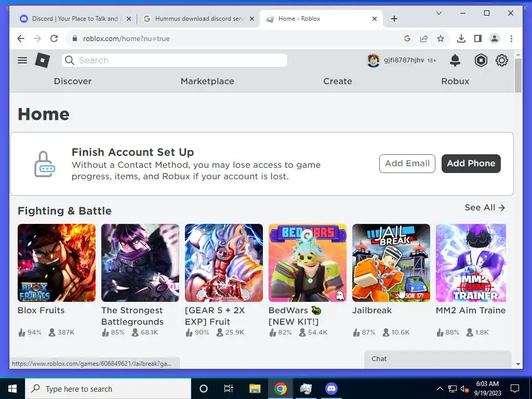
Task: Click the BedWars [NEW KIT!] title
Action: (x=295, y=316)
